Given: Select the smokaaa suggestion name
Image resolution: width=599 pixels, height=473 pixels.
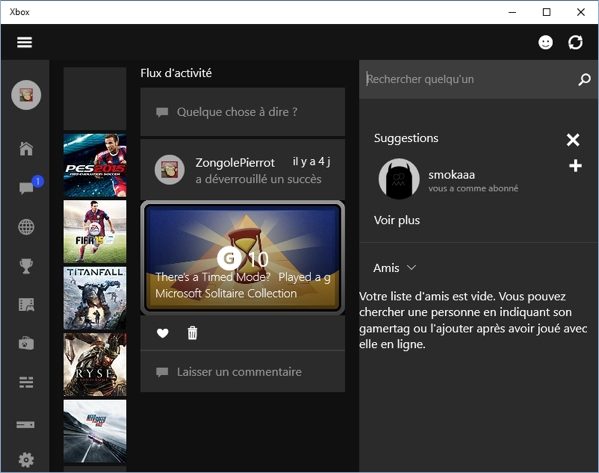Looking at the screenshot, I should point(452,175).
